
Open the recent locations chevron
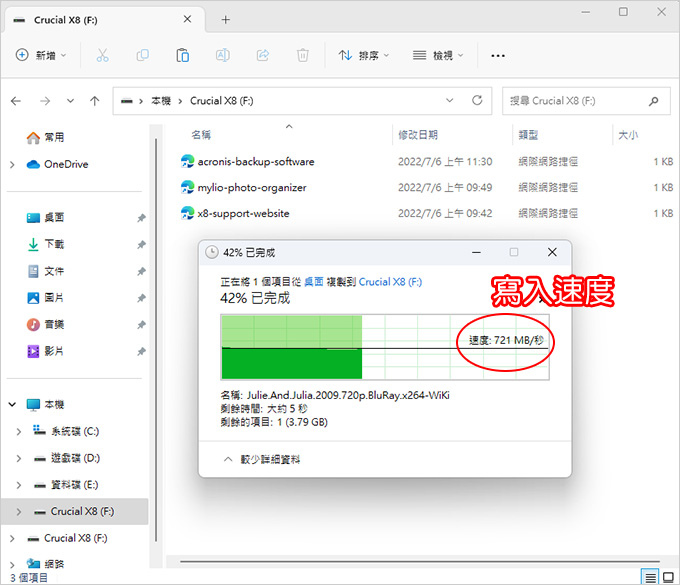(70, 101)
